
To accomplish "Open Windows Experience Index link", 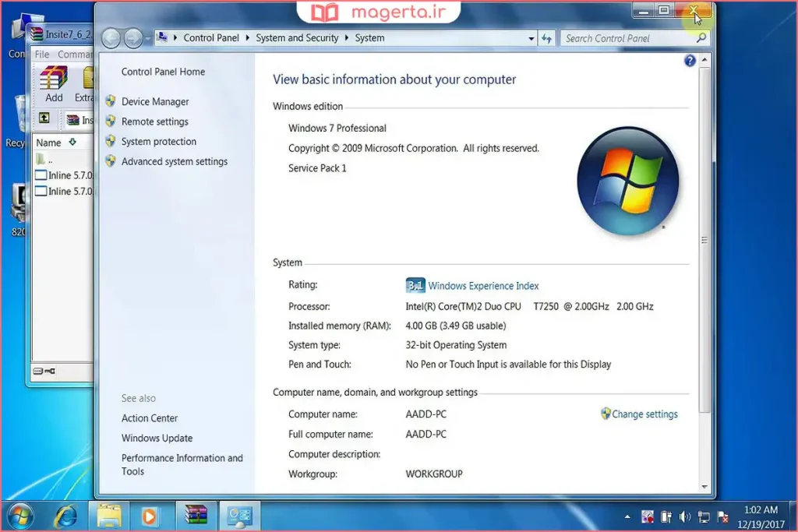I will 483,286.
